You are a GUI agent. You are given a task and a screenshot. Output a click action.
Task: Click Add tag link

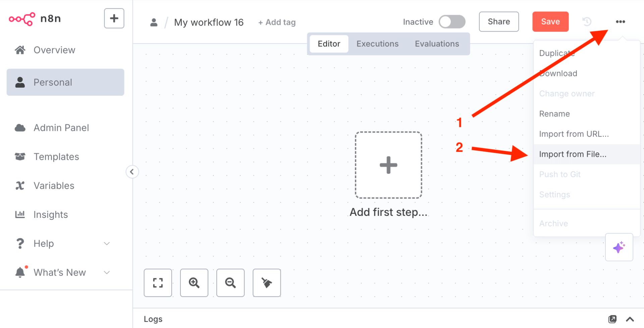point(277,22)
